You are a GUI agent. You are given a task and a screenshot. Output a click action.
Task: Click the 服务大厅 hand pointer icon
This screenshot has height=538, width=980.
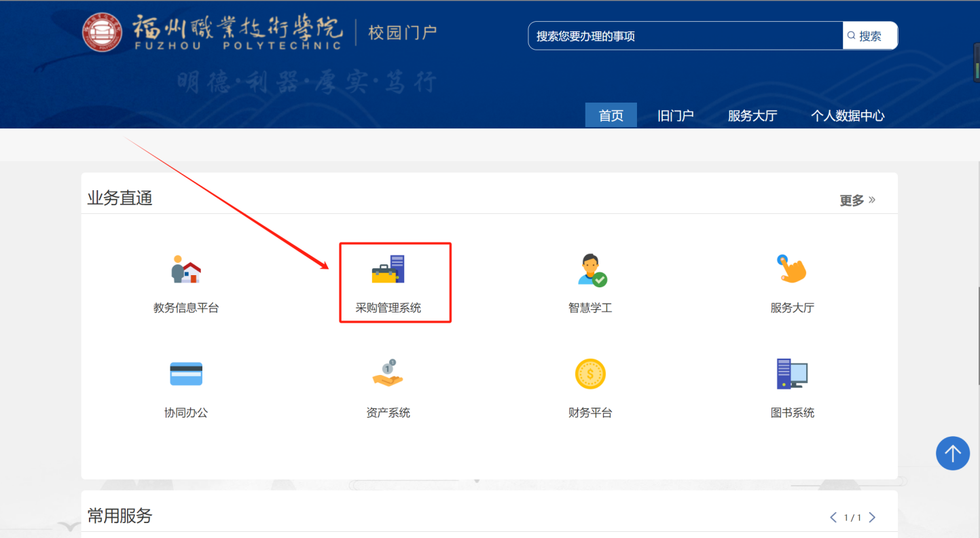pos(792,269)
